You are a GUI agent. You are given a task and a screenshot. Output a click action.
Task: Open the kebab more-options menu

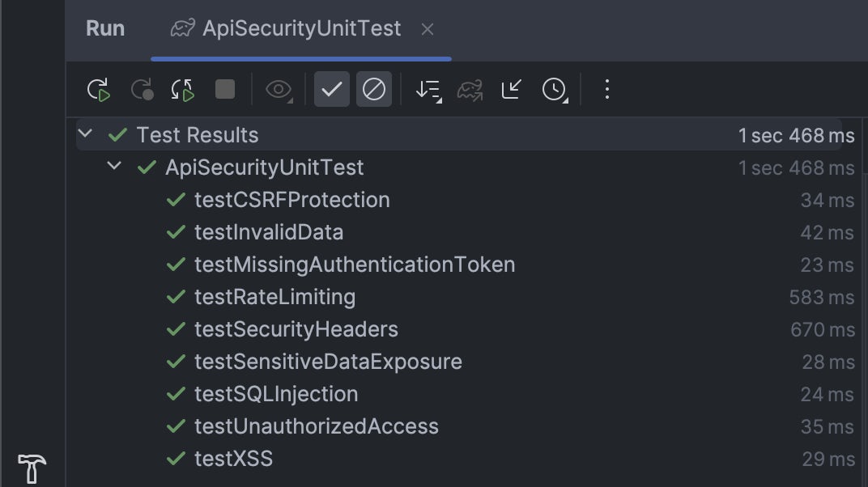(606, 90)
